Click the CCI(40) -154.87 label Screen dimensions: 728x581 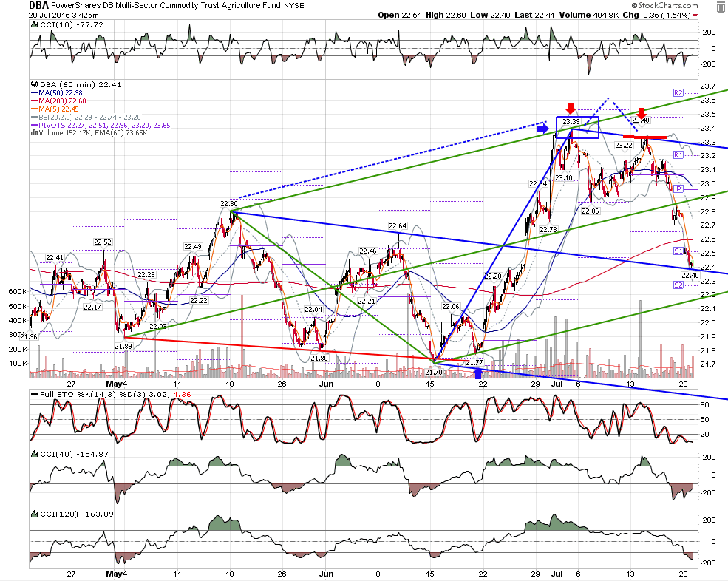click(75, 454)
